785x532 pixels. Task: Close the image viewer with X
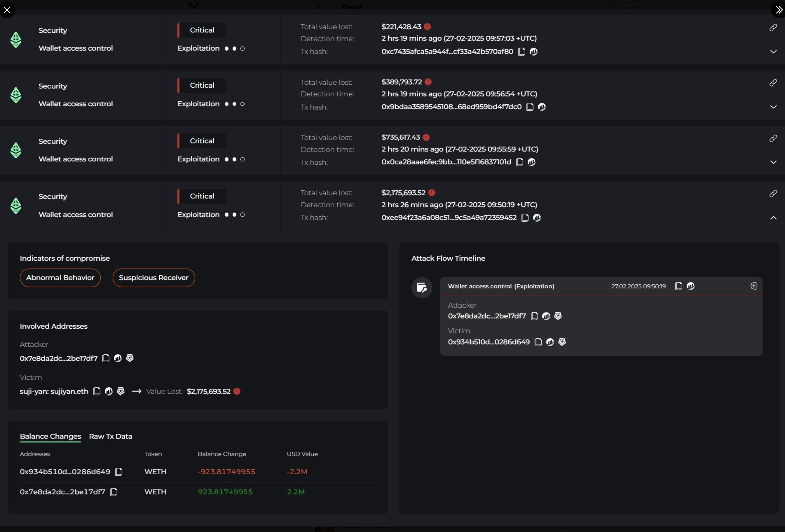[x=7, y=10]
